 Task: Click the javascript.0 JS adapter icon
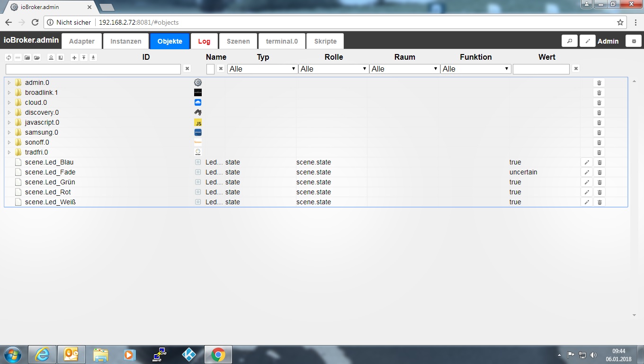(198, 122)
